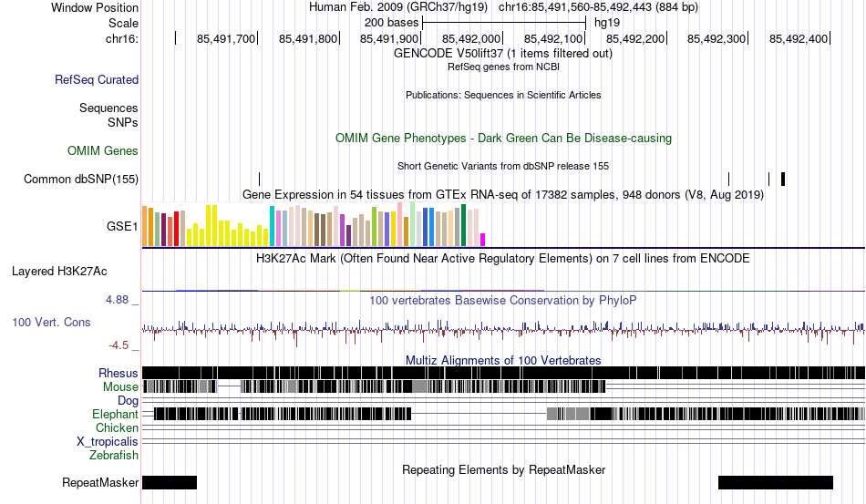Click the X_tropicalis alignment row label

tap(108, 442)
